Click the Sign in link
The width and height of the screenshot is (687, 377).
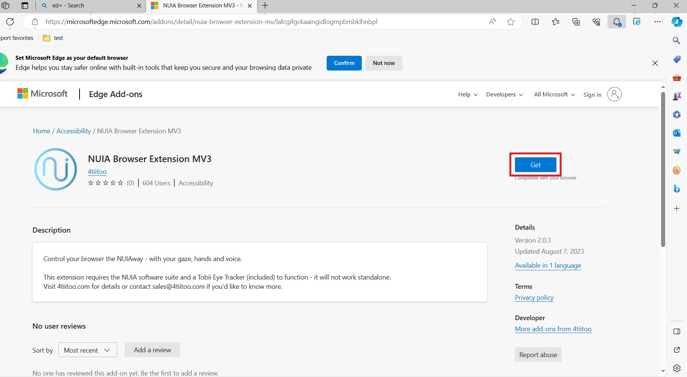(592, 95)
